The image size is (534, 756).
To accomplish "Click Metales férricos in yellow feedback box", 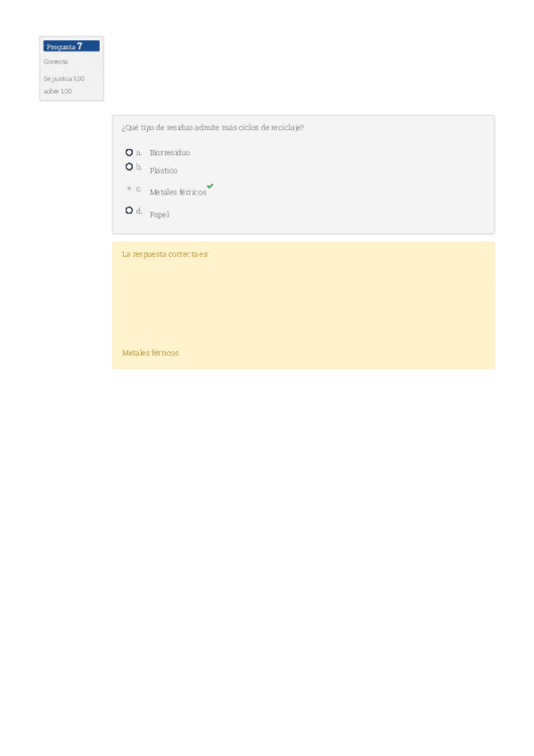I will coord(150,353).
